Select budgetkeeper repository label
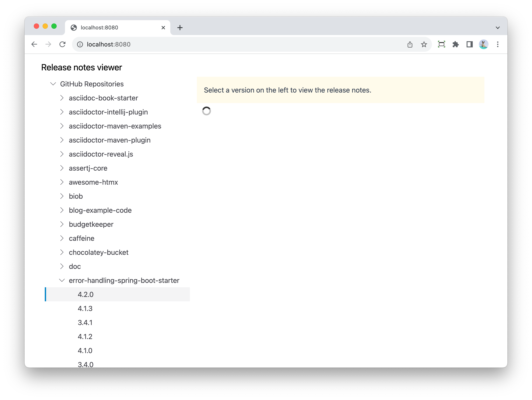This screenshot has width=532, height=400. coord(91,224)
